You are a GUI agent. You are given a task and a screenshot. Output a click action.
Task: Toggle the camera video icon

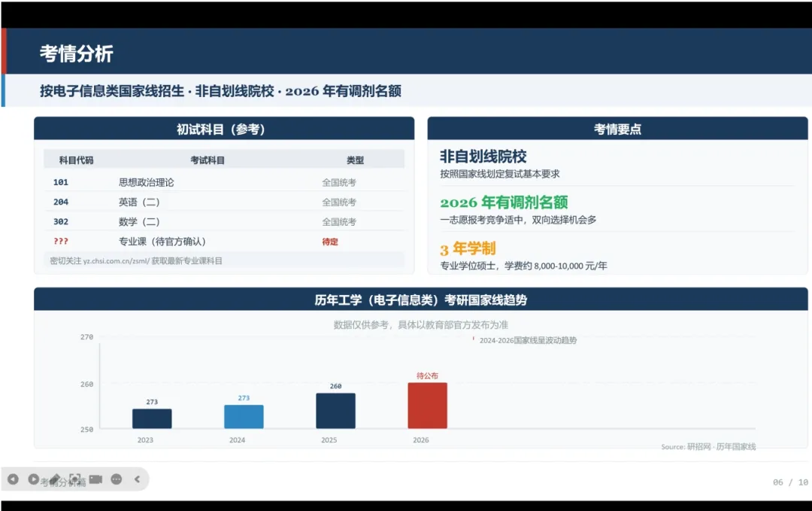coord(95,479)
